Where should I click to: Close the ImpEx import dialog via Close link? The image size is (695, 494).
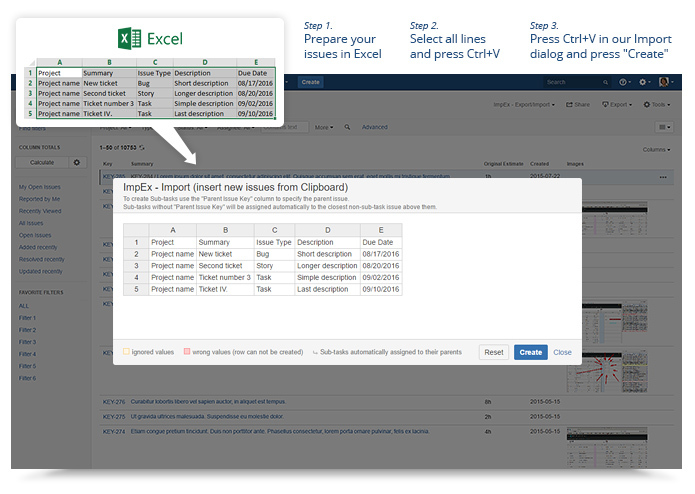point(562,352)
